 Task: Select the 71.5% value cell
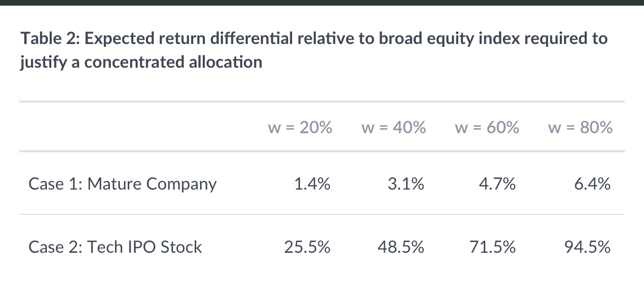click(496, 247)
